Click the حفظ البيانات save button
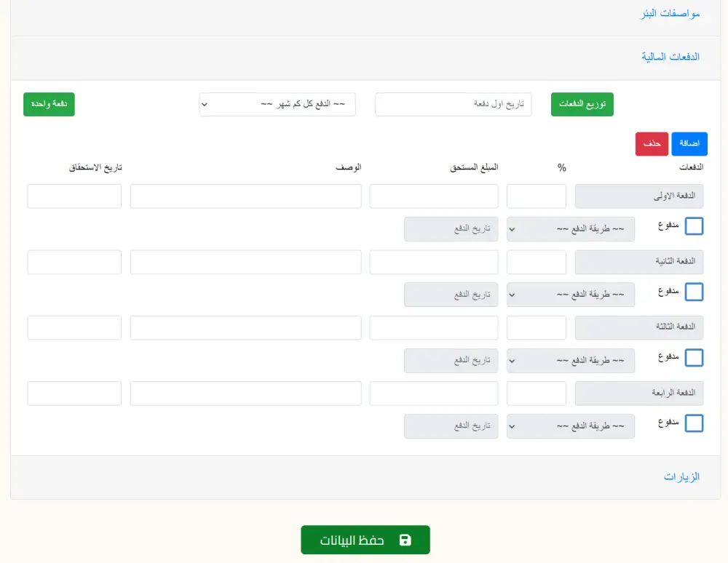The width and height of the screenshot is (728, 563). [x=365, y=540]
